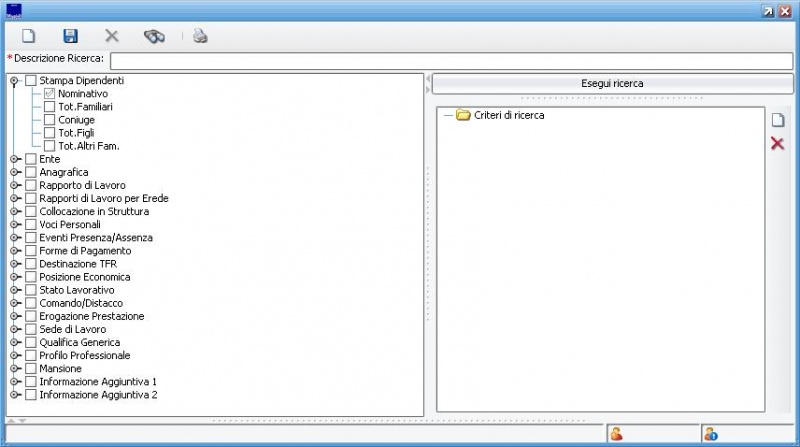Click the application logo in title bar
Viewport: 800px width, 447px height.
click(14, 10)
